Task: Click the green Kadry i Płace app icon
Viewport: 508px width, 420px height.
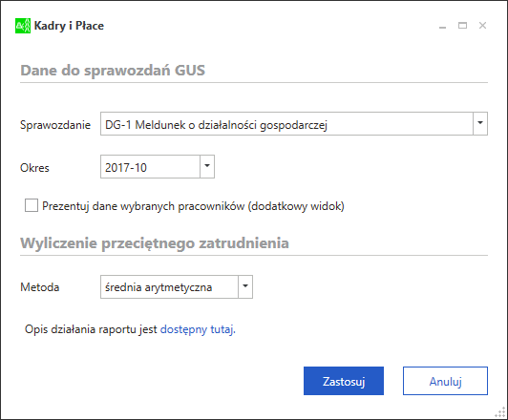Action: pos(23,26)
